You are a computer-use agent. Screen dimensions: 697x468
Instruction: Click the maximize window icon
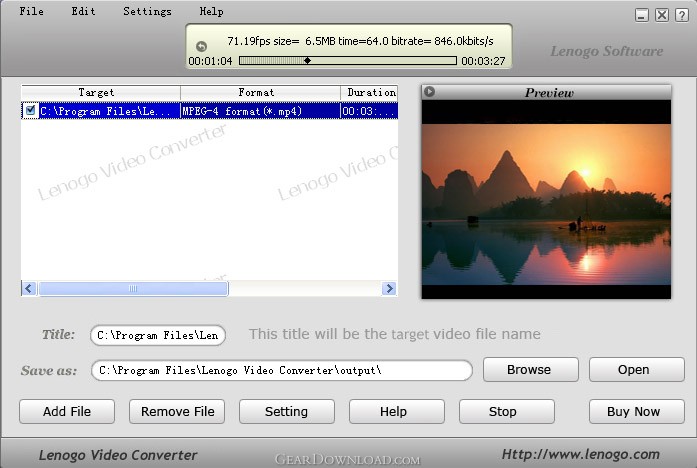662,15
